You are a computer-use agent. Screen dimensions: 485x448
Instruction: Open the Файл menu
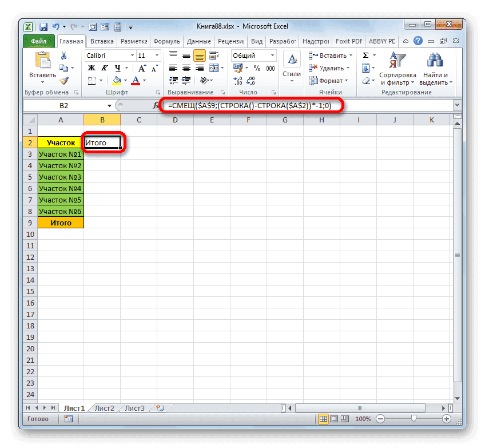coord(38,41)
